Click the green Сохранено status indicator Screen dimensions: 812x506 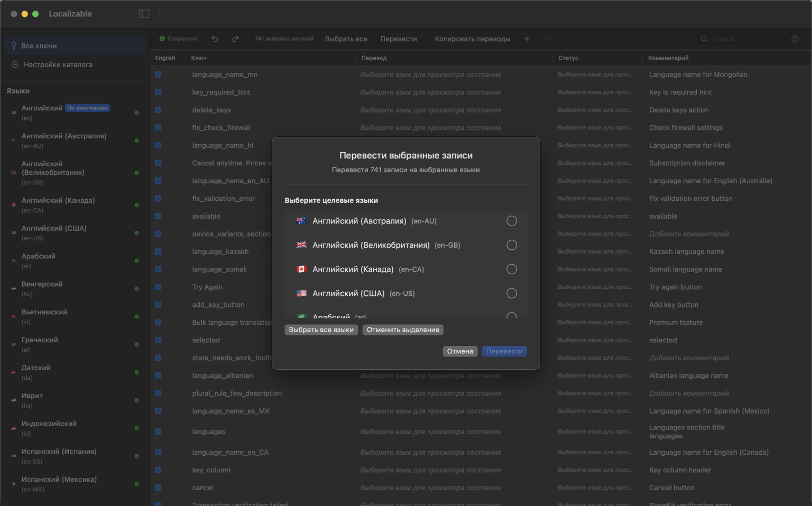(x=178, y=39)
